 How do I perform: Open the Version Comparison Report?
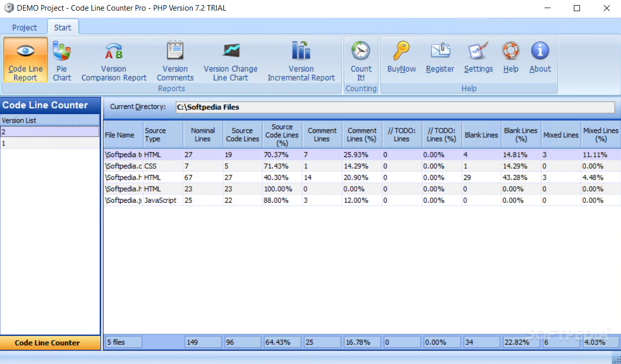114,60
